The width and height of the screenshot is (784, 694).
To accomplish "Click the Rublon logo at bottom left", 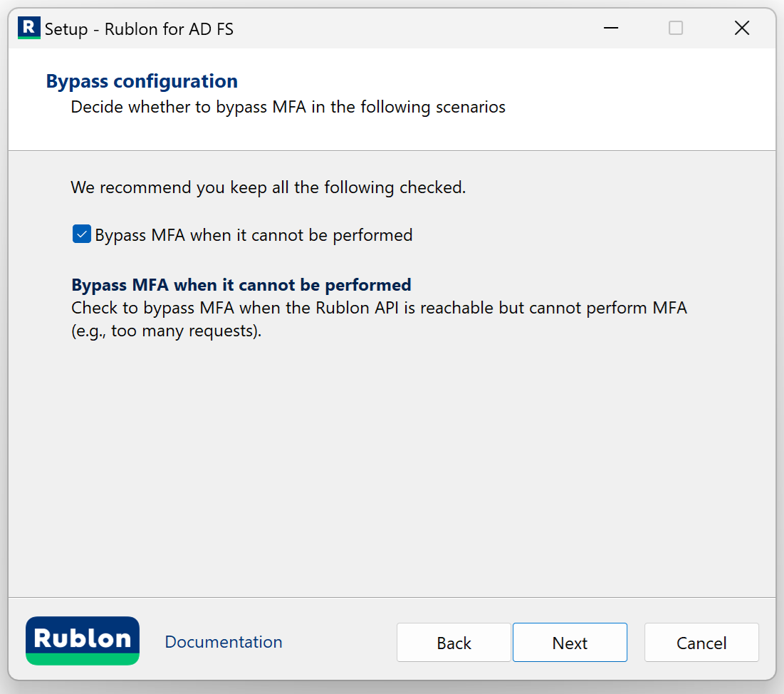I will tap(83, 641).
